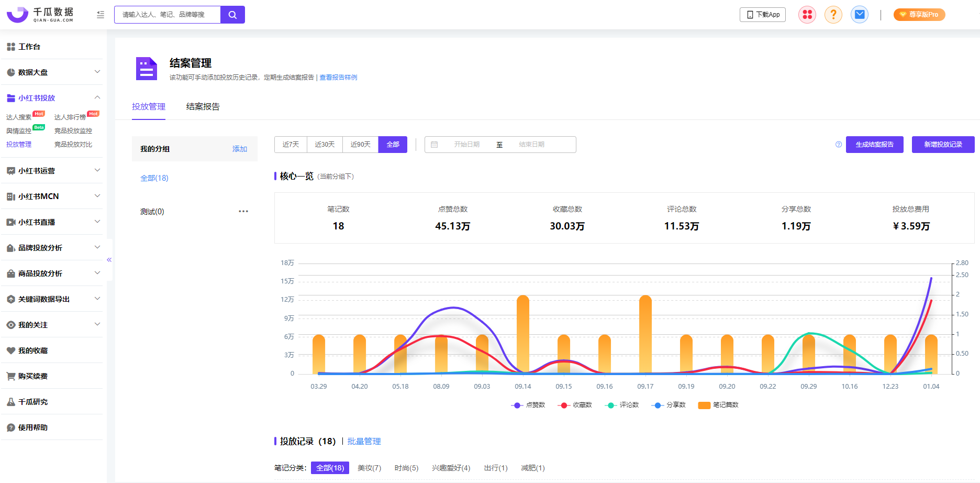Open the red apps grid icon
Image resolution: width=980 pixels, height=483 pixels.
(807, 15)
